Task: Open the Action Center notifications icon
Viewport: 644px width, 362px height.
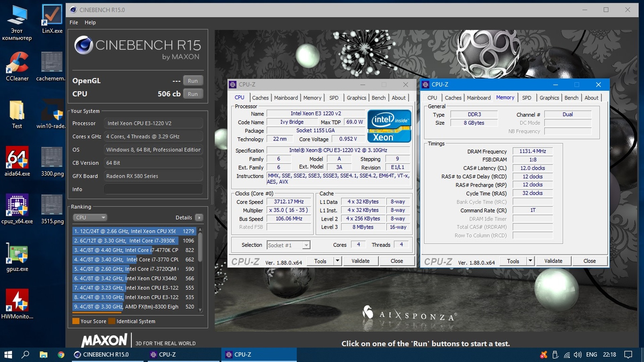Action: point(628,355)
